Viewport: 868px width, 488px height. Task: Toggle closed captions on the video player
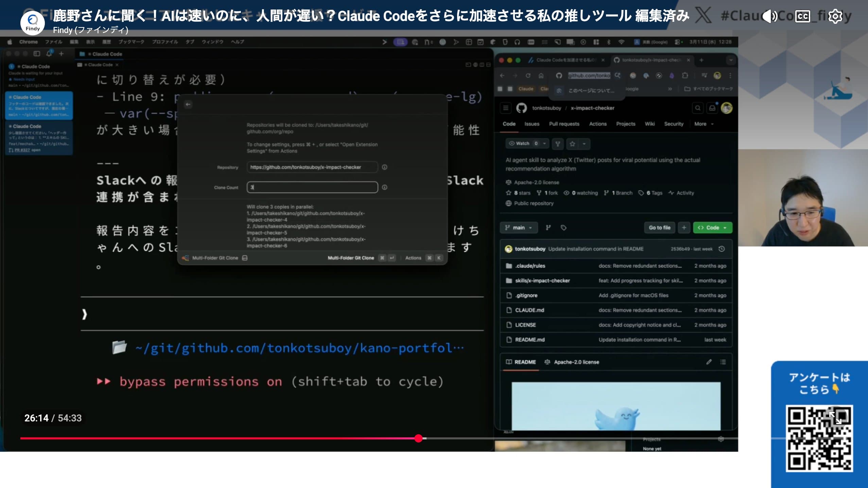802,16
